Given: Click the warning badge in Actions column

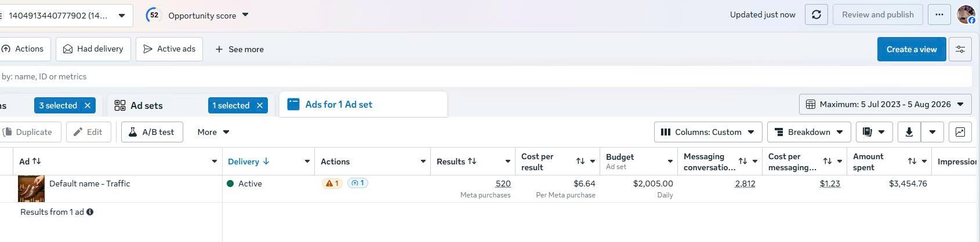Looking at the screenshot, I should coord(332,183).
